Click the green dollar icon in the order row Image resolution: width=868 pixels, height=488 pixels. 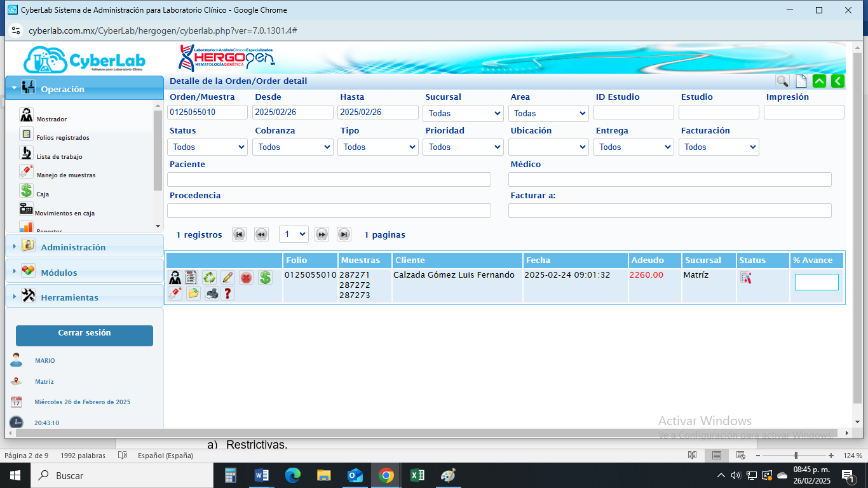click(265, 278)
